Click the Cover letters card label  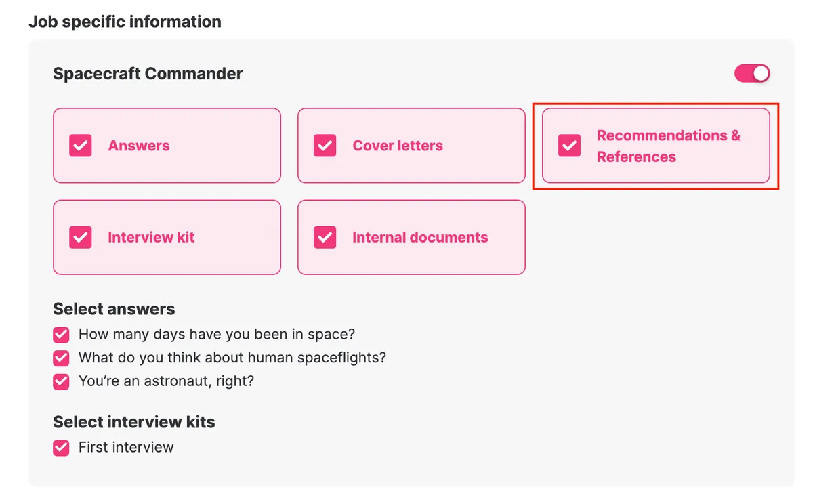[x=398, y=146]
